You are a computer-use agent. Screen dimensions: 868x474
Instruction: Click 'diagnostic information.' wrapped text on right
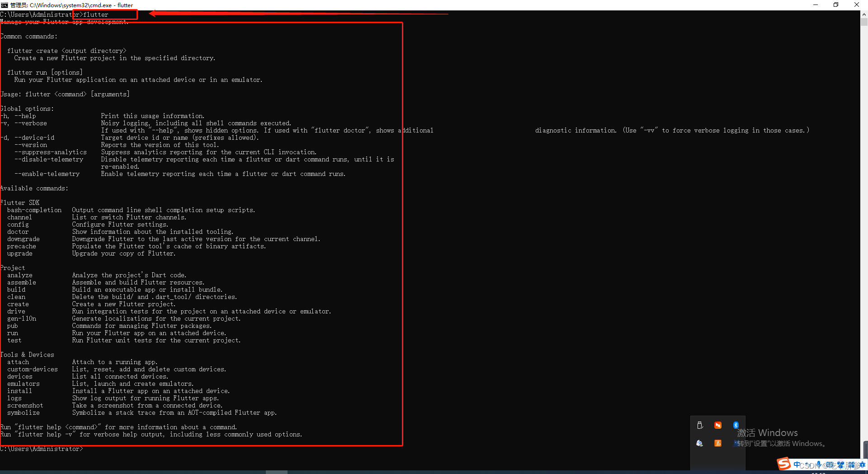576,130
